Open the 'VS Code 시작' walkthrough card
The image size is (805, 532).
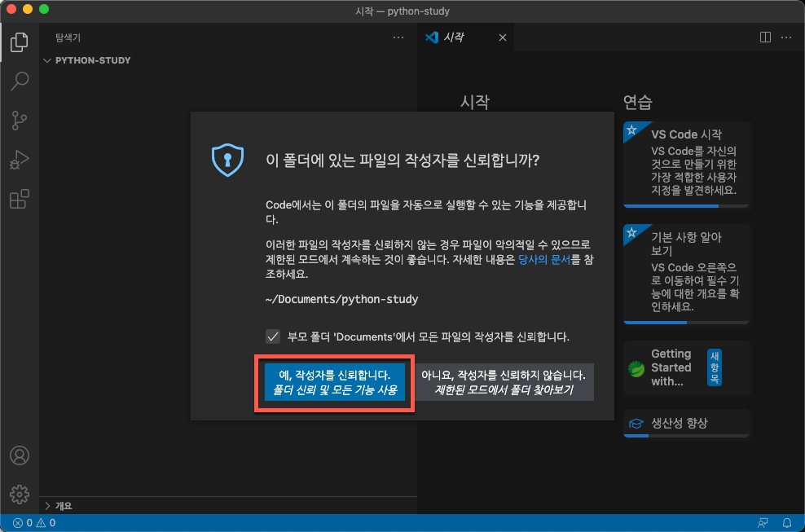(686, 164)
